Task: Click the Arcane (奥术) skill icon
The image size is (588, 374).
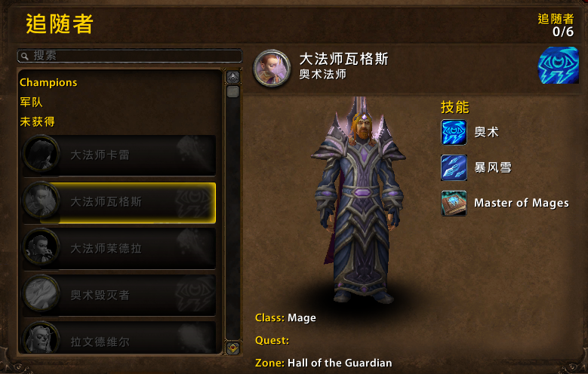Action: [x=454, y=132]
